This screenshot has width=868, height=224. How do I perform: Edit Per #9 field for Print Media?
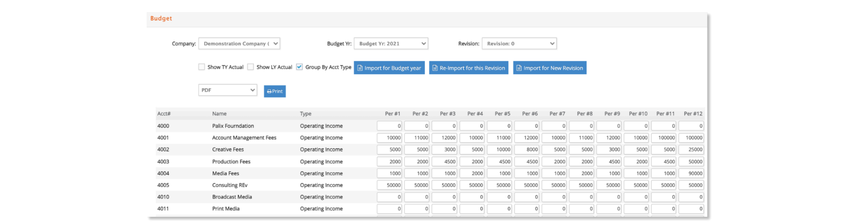pyautogui.click(x=609, y=209)
